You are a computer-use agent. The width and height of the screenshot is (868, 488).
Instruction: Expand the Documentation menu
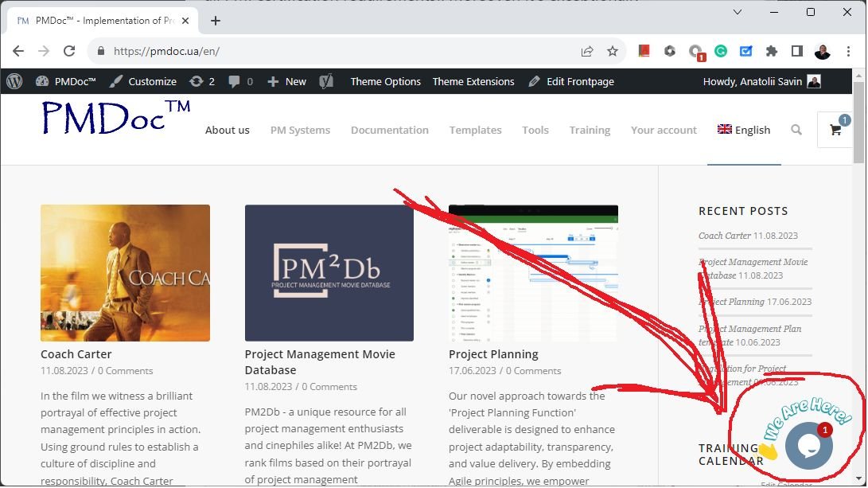[x=390, y=131]
